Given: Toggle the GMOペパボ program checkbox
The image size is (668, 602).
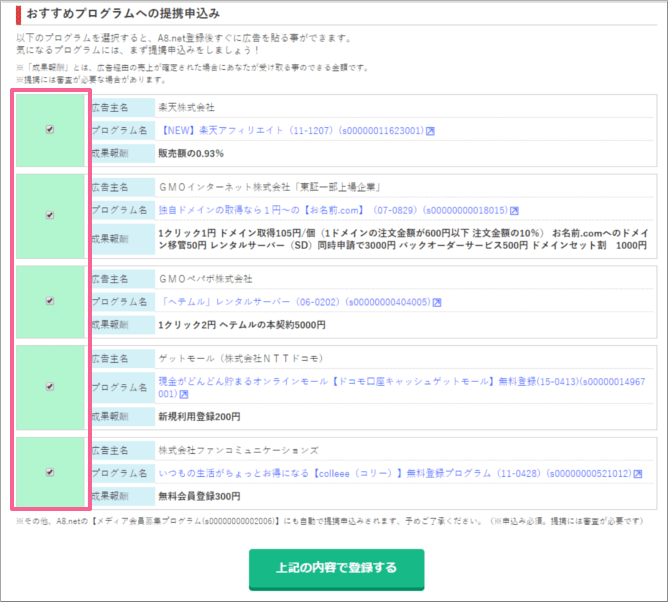Looking at the screenshot, I should point(50,301).
